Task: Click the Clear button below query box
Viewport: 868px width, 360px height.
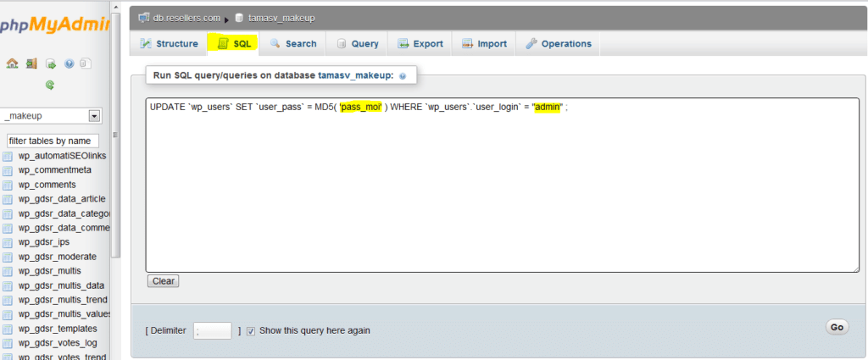Action: [163, 281]
